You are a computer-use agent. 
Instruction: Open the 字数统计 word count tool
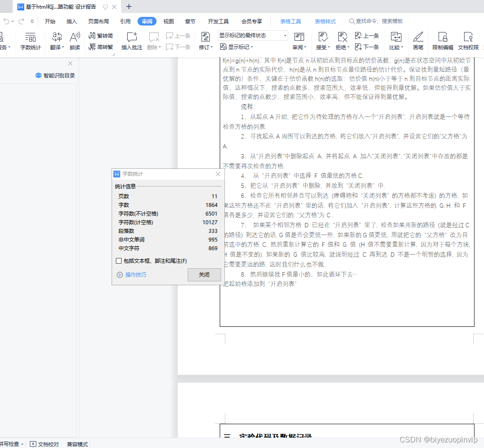pyautogui.click(x=30, y=41)
